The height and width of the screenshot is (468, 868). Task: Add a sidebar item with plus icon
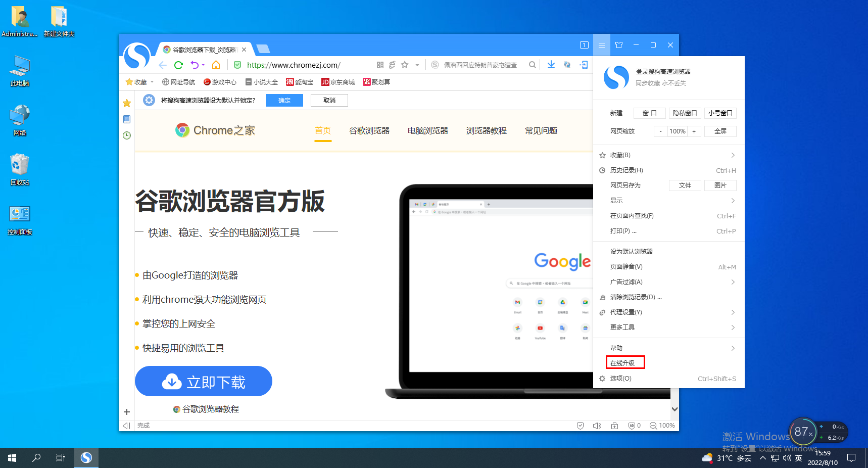127,412
